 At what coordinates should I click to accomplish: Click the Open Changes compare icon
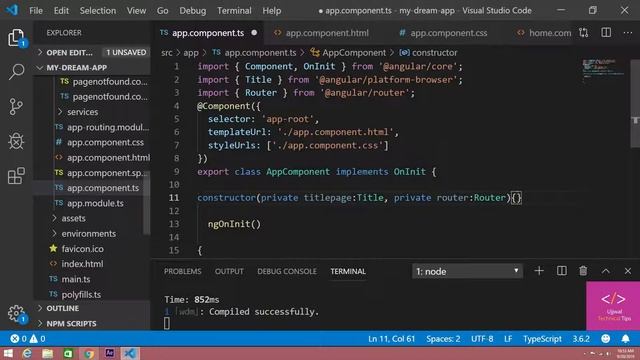[584, 33]
